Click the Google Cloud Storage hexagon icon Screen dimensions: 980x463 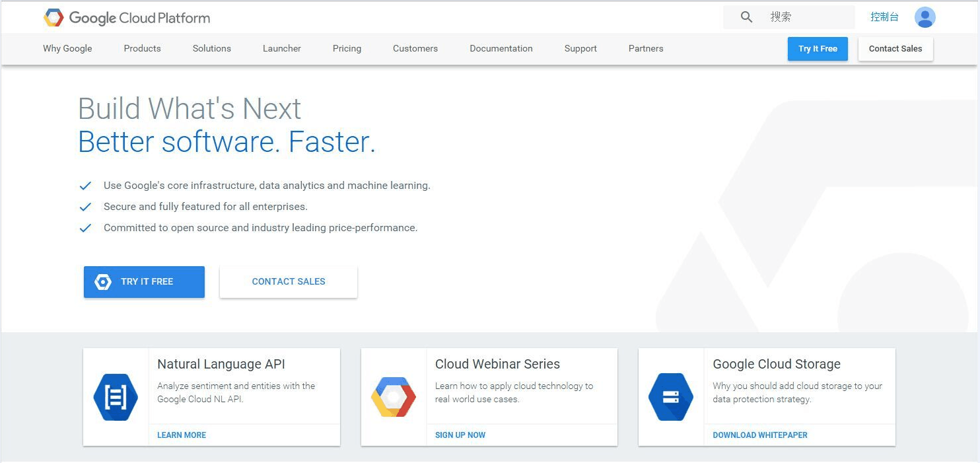[x=671, y=397]
